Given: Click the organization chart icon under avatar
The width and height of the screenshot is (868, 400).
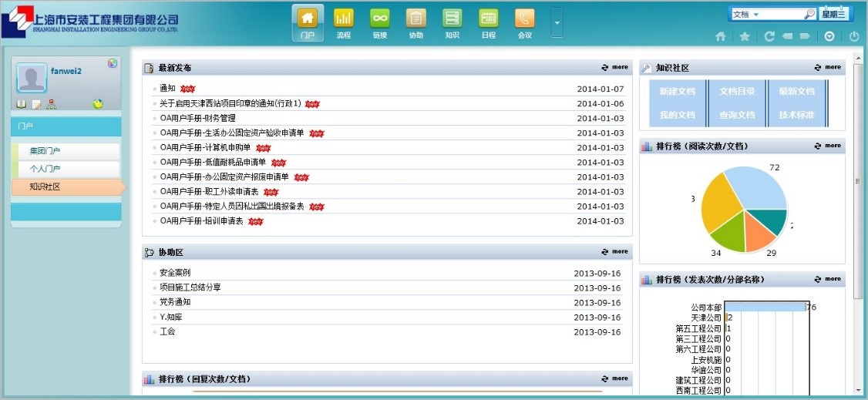Looking at the screenshot, I should [x=52, y=104].
